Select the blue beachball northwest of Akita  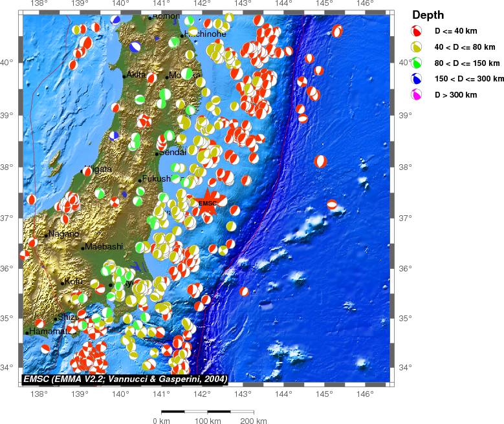pyautogui.click(x=135, y=47)
